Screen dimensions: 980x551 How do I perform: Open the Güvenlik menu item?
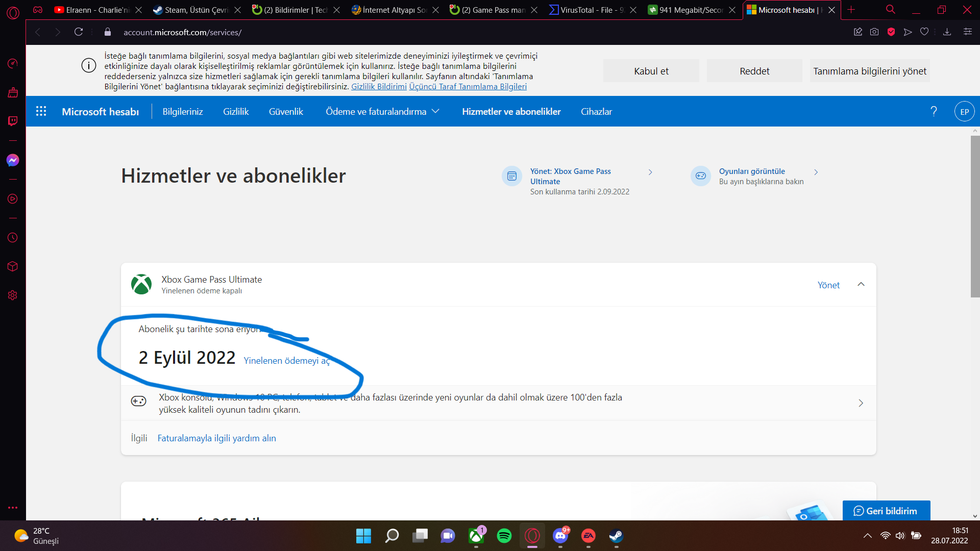(286, 111)
